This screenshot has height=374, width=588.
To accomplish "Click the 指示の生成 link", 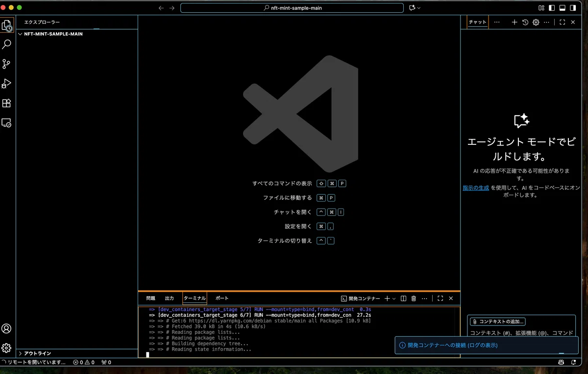I will coord(476,187).
